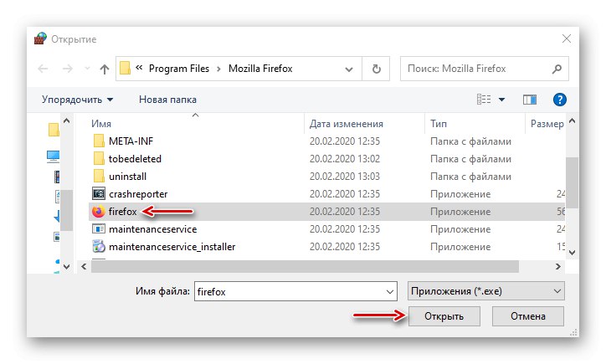Viewport: 606px width, 364px height.
Task: Click the magnifier search icon
Action: [557, 69]
